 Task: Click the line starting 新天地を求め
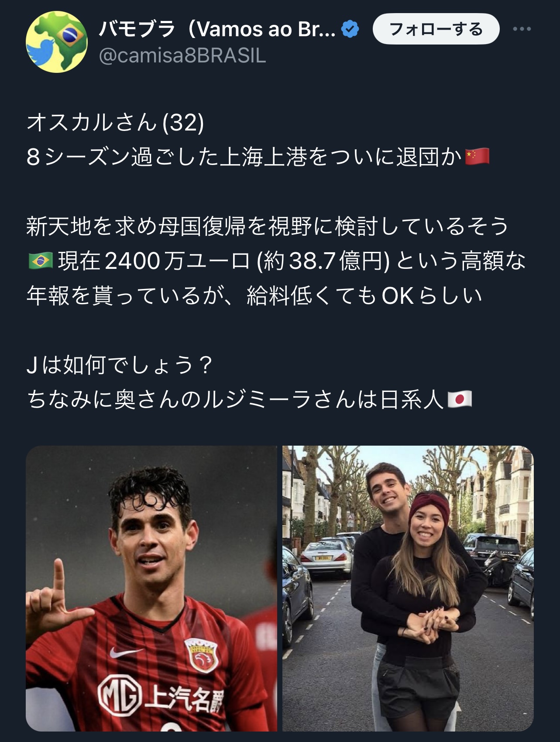click(x=268, y=226)
